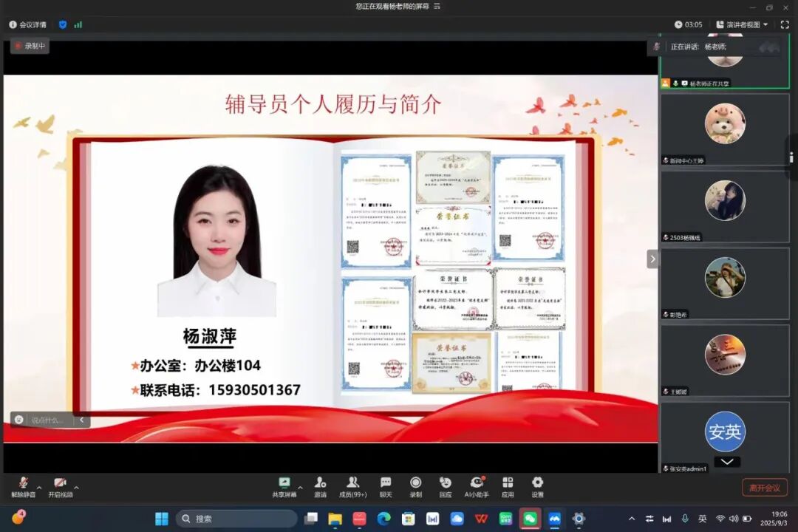The width and height of the screenshot is (798, 532).
Task: Open the sidebar info handle on the right edge
Action: click(791, 157)
